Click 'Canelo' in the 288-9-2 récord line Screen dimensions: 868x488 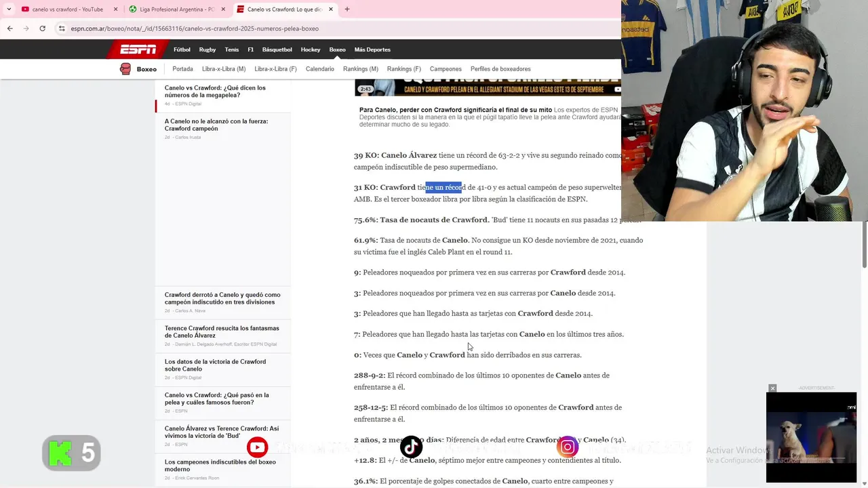568,375
